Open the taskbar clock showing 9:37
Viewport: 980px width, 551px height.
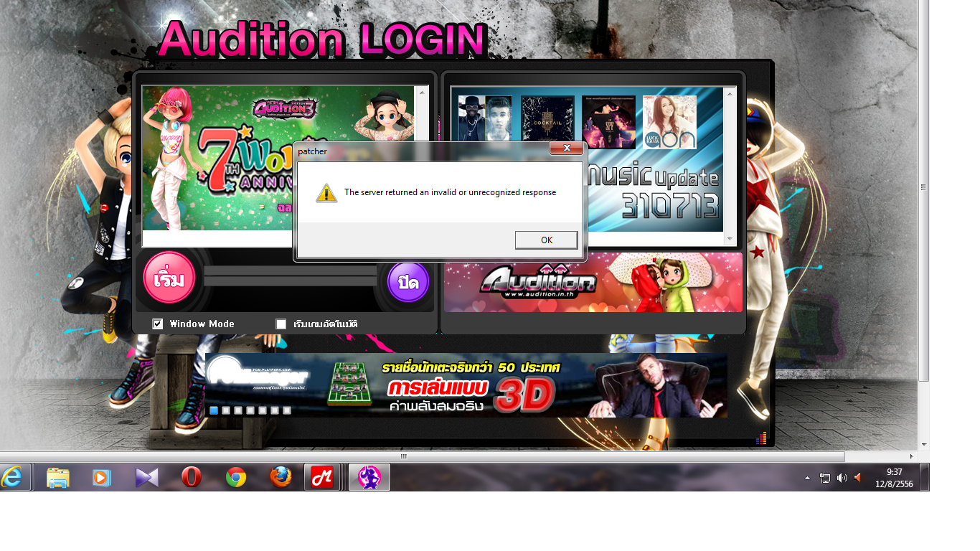[894, 478]
